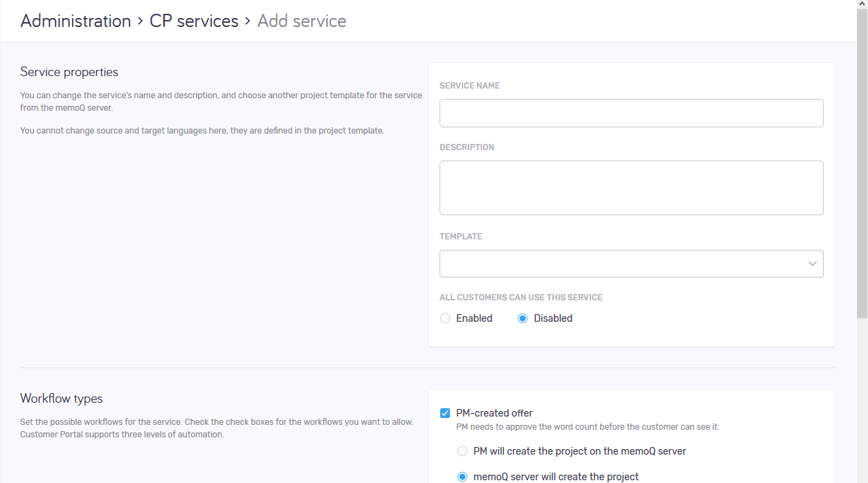Click the TEMPLATE field label
The height and width of the screenshot is (483, 868).
point(460,237)
